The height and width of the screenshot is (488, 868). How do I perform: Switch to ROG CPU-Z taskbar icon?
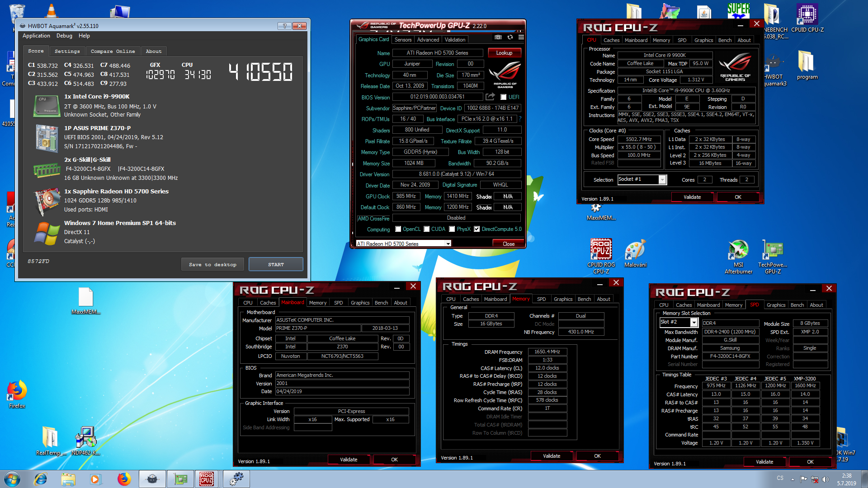[207, 479]
